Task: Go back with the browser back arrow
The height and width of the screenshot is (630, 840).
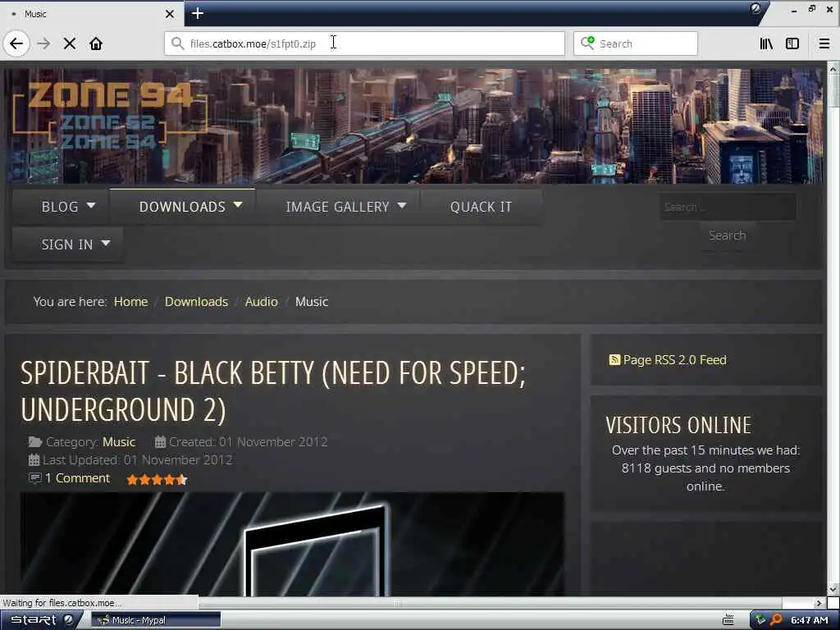Action: point(16,43)
